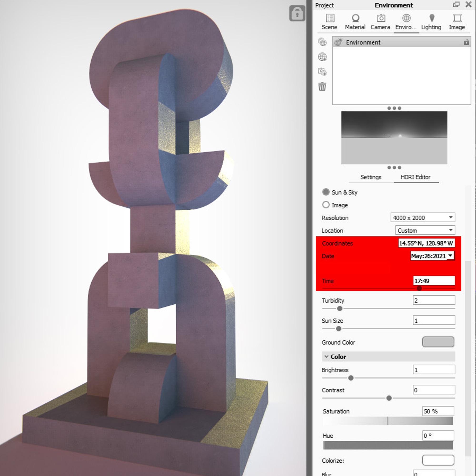Toggle the Environment list item lock

[x=466, y=42]
